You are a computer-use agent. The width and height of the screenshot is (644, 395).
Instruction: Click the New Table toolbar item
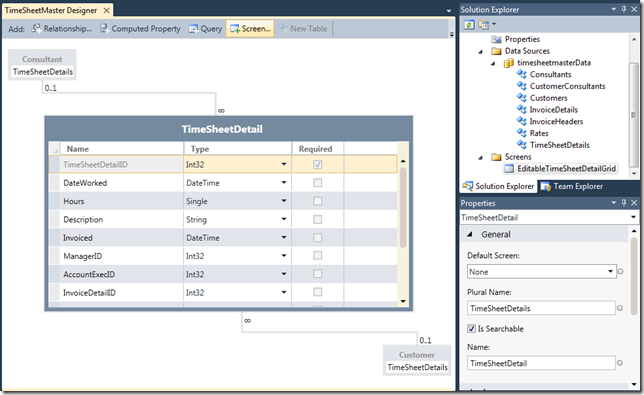303,29
